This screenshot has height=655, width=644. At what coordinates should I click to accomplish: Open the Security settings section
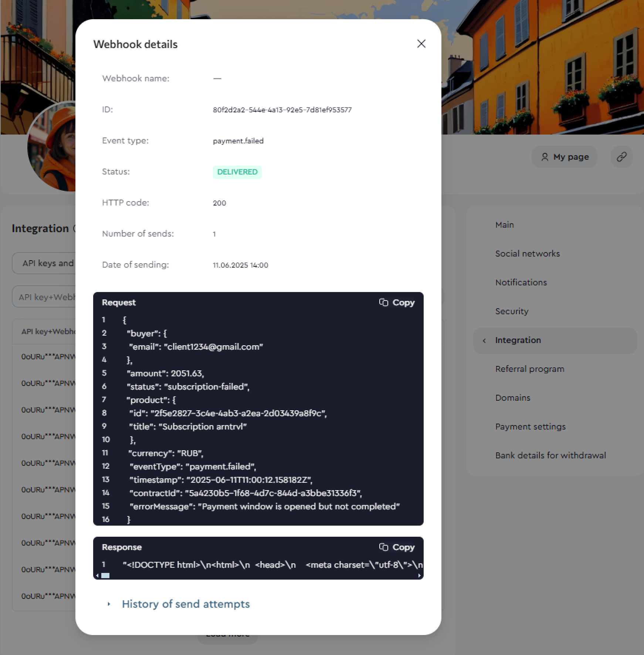coord(512,311)
